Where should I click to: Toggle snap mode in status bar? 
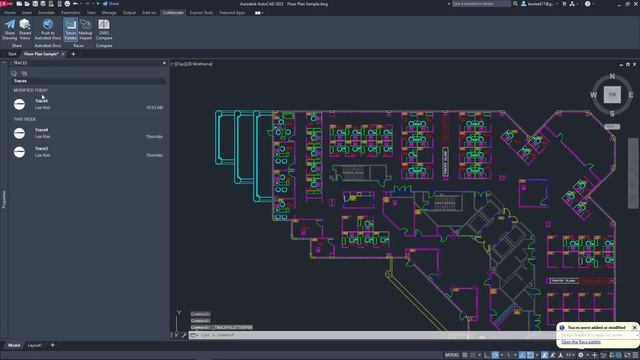pos(473,356)
